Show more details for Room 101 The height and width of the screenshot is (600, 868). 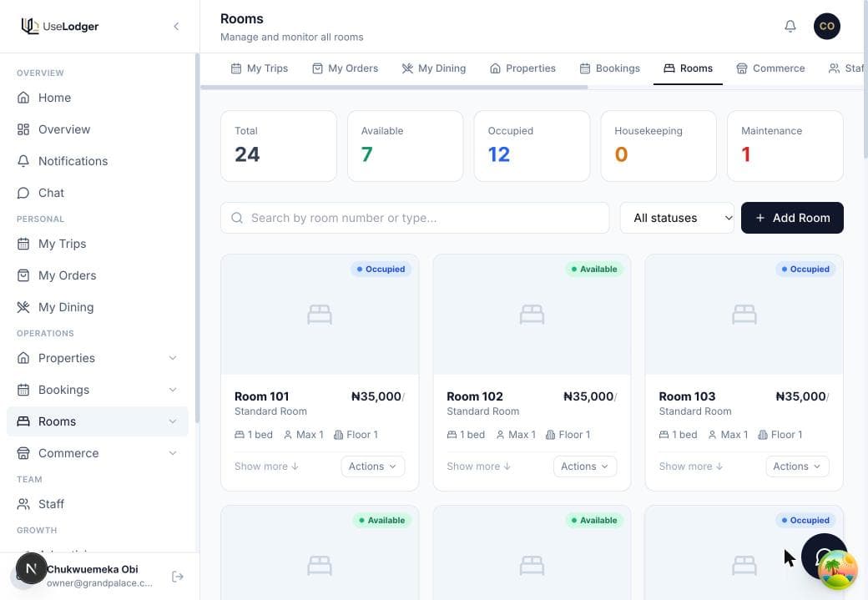tap(266, 466)
